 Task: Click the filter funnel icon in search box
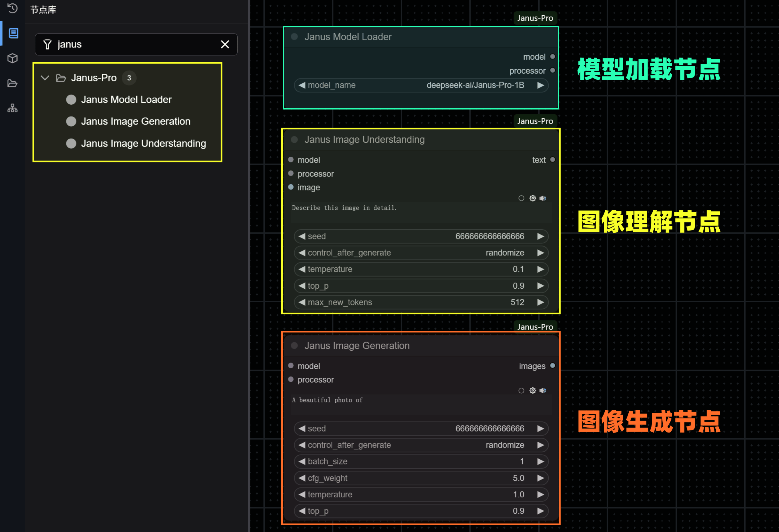47,44
